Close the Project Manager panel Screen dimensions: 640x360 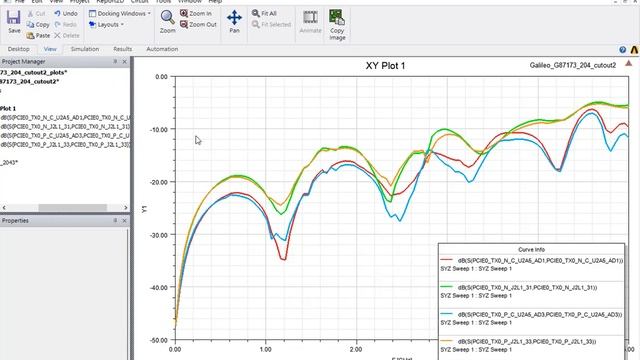[x=124, y=62]
